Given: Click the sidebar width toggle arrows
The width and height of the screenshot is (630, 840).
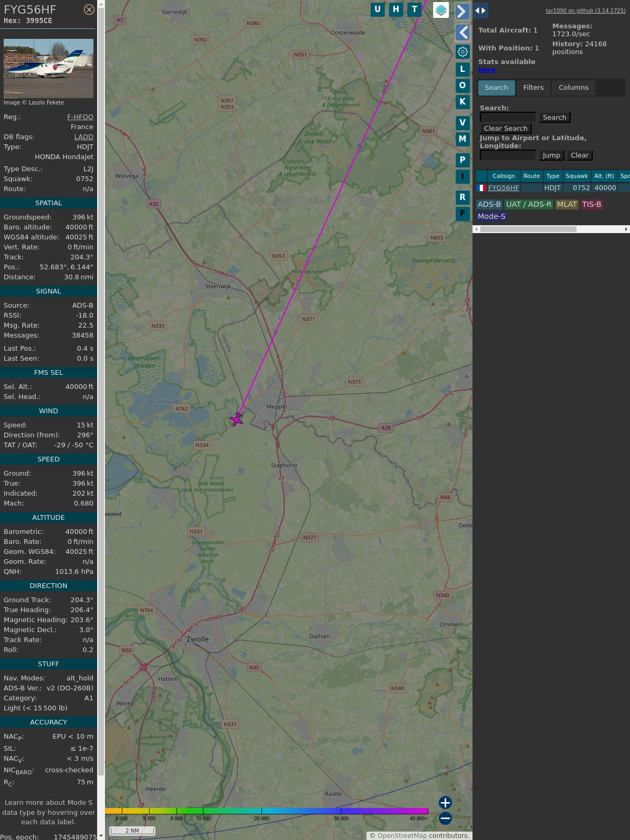Looking at the screenshot, I should [480, 10].
